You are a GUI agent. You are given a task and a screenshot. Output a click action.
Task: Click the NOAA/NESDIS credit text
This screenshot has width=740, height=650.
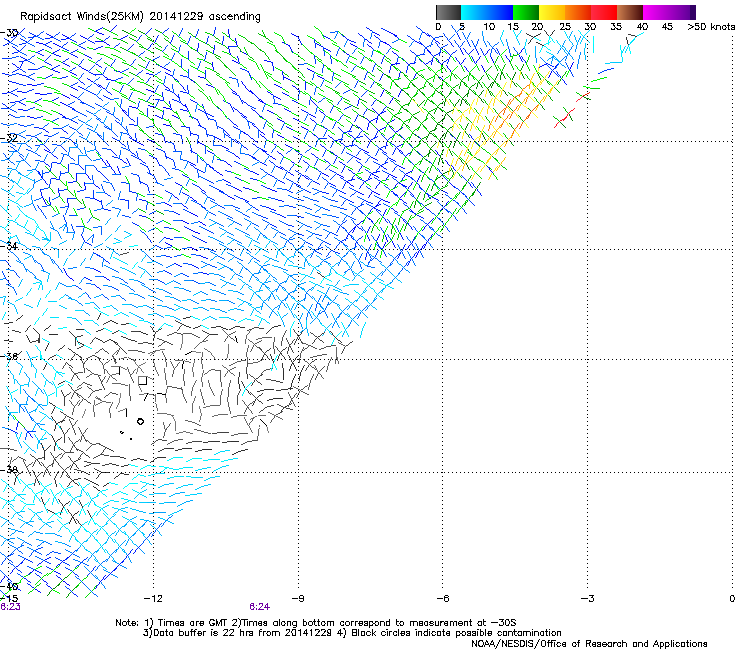click(x=589, y=644)
